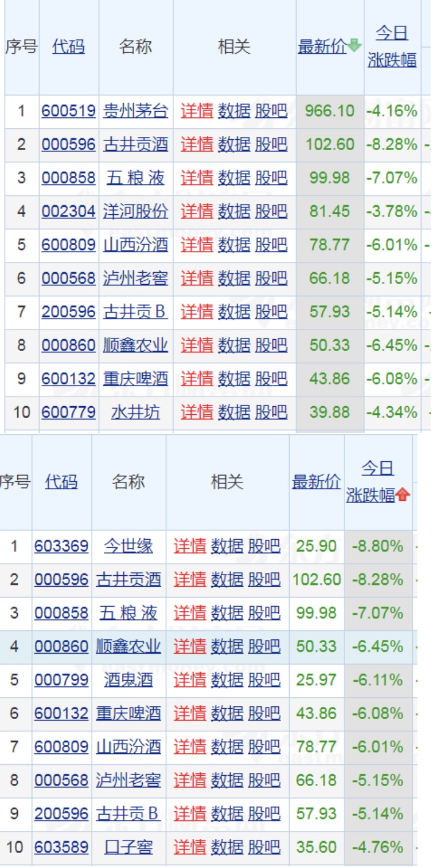The width and height of the screenshot is (445, 868).
Task: Select the price 966.10
Action: (x=330, y=111)
